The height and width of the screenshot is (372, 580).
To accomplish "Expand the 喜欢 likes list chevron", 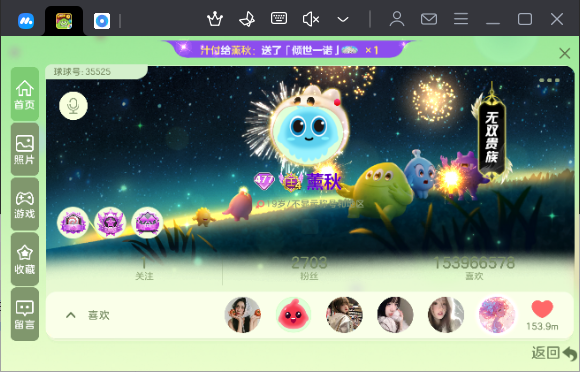I will pyautogui.click(x=71, y=315).
